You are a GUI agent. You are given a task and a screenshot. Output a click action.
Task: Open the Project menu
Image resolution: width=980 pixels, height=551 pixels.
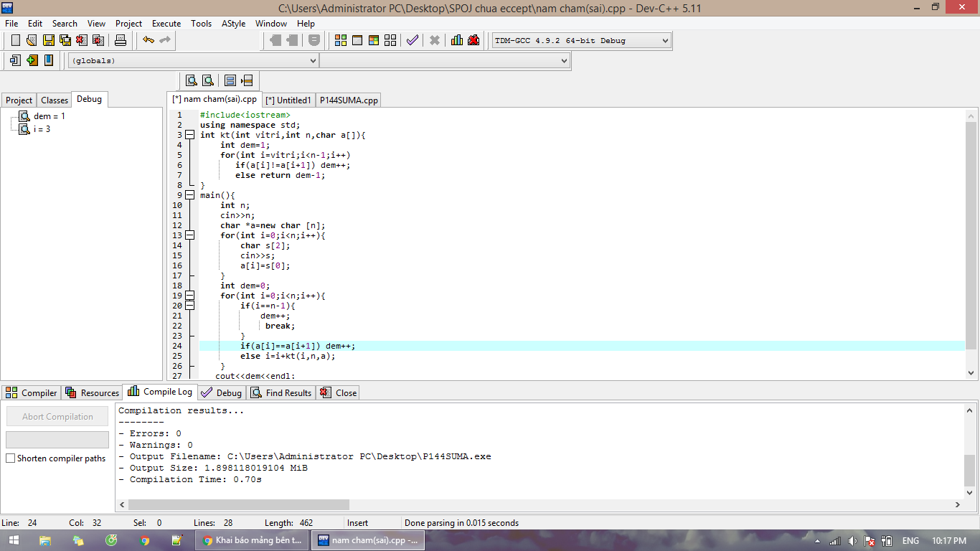[128, 23]
